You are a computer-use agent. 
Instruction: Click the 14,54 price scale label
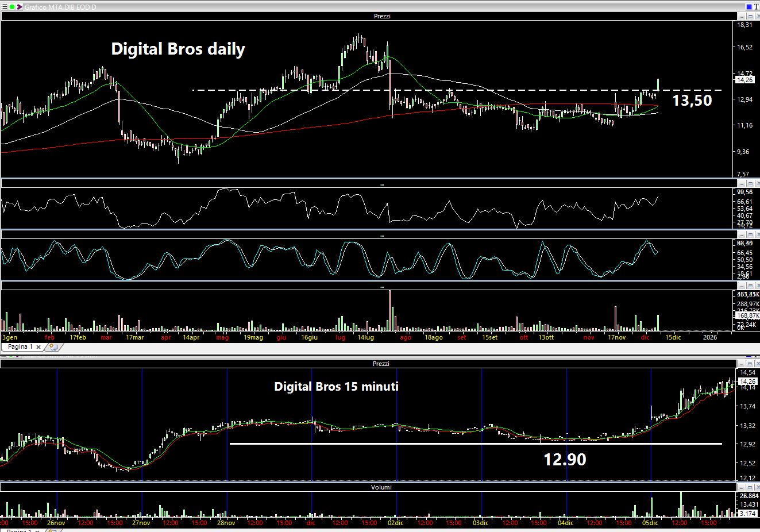[x=749, y=373]
